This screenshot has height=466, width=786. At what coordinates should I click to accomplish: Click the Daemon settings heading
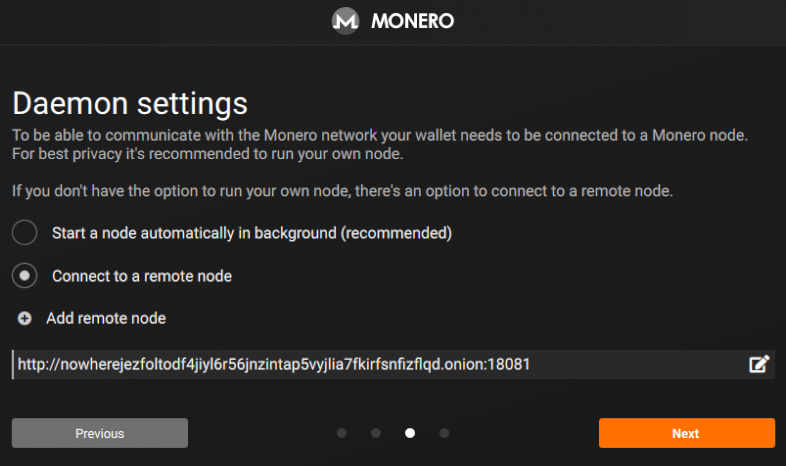click(x=130, y=104)
